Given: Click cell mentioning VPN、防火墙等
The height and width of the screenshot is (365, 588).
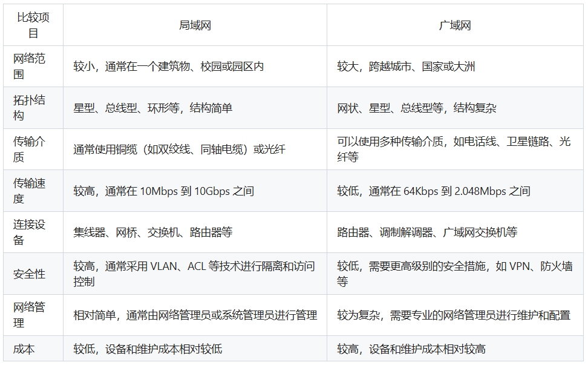Looking at the screenshot, I should pyautogui.click(x=455, y=274).
